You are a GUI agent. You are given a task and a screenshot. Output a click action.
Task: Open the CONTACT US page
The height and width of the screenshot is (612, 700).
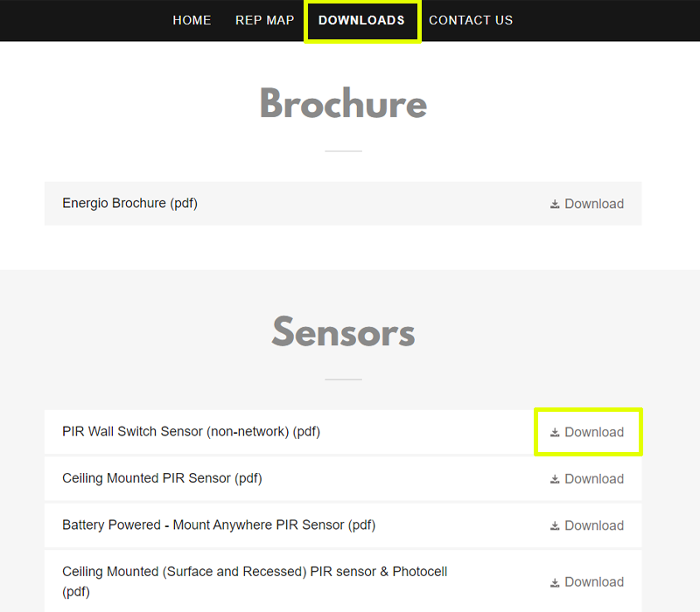(x=471, y=20)
